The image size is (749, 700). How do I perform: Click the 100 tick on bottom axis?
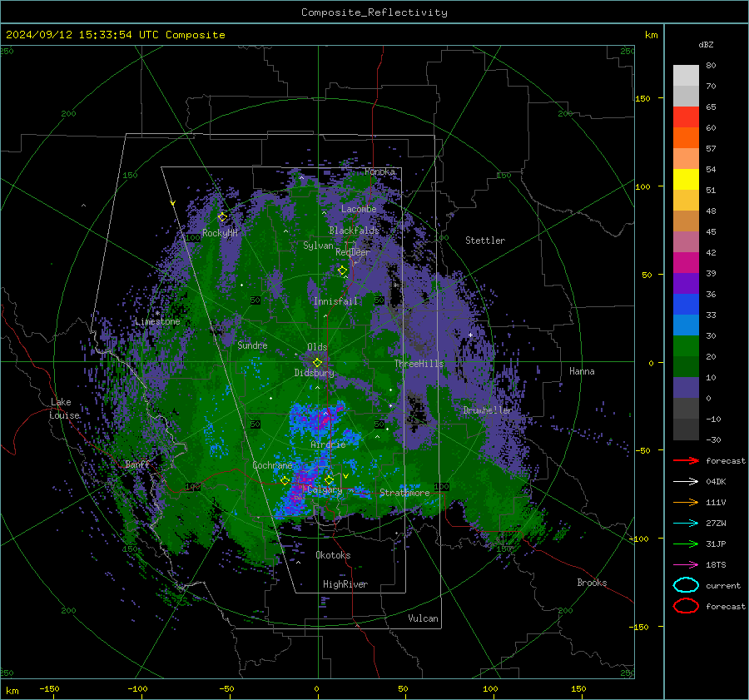490,688
